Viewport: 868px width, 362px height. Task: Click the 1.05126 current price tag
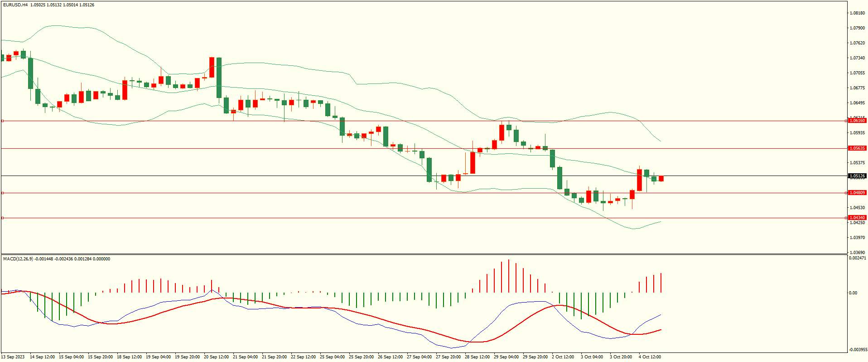(x=857, y=176)
